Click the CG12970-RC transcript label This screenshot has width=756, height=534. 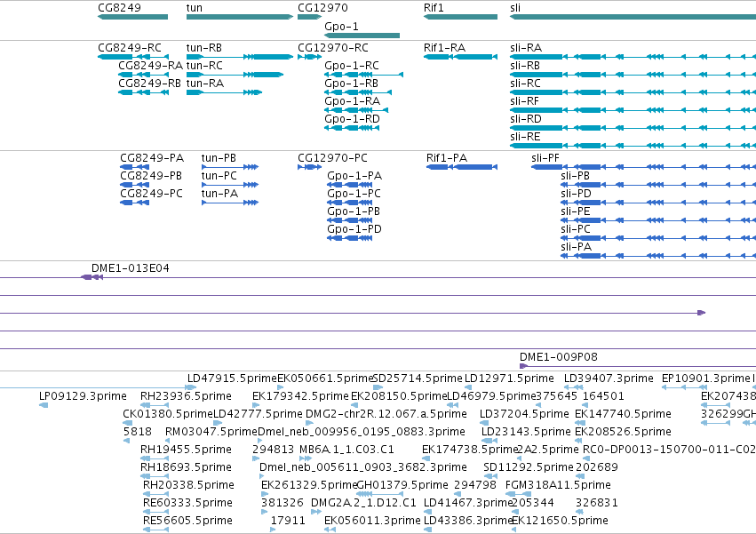(332, 48)
